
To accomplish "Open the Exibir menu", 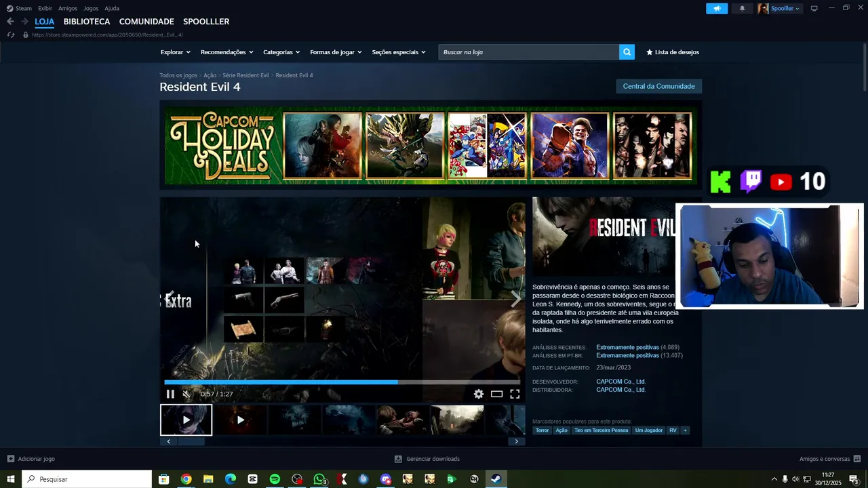I will click(x=45, y=8).
